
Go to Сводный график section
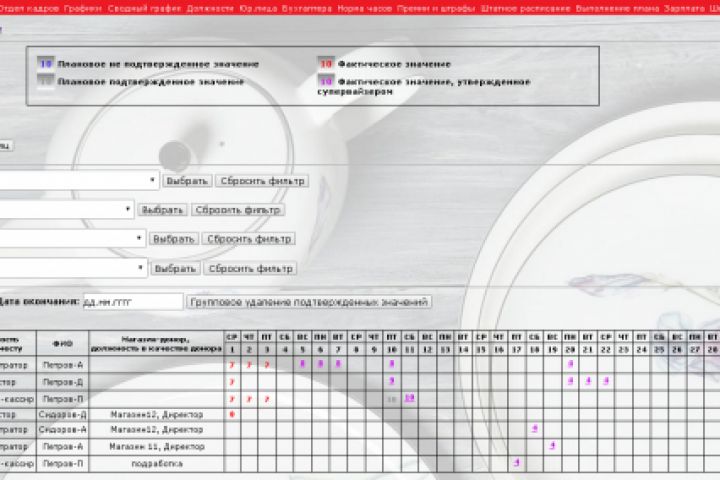[x=144, y=8]
